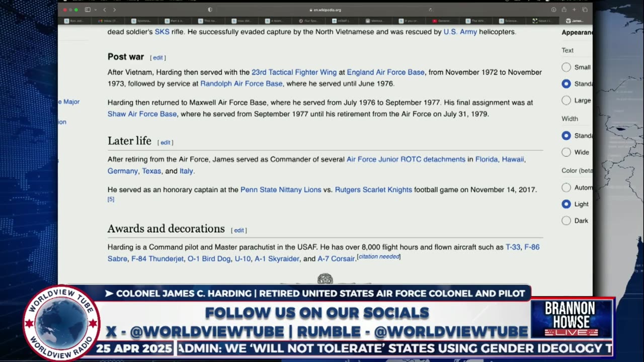
Task: Open the U.S. Army link
Action: coord(460,32)
